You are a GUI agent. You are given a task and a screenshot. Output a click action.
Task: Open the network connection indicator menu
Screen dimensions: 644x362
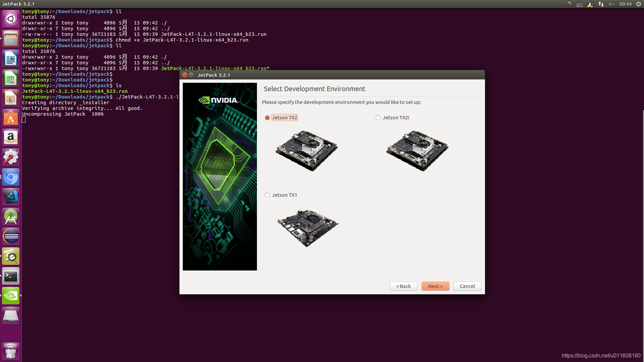tap(601, 4)
